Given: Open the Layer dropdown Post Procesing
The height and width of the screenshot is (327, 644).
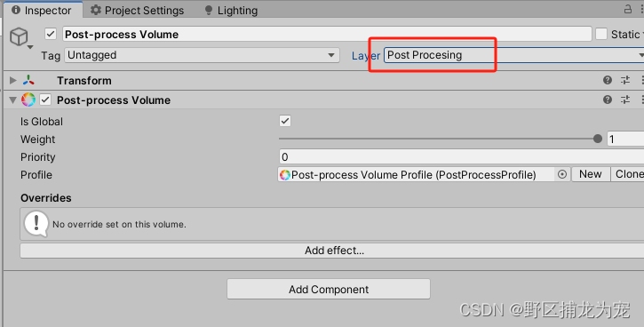Looking at the screenshot, I should tap(513, 55).
